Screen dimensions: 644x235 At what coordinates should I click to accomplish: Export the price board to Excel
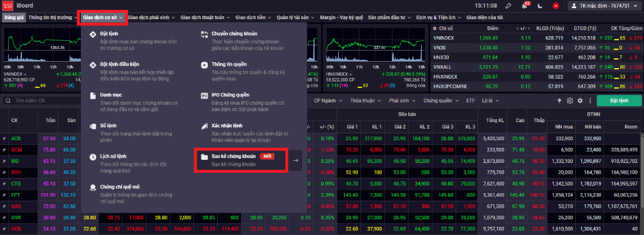(569, 101)
